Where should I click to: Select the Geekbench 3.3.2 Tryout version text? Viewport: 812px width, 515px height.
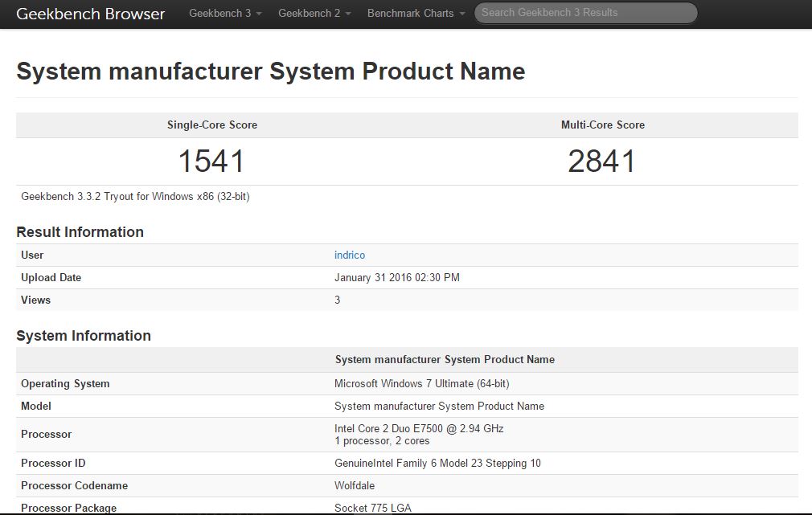(135, 197)
